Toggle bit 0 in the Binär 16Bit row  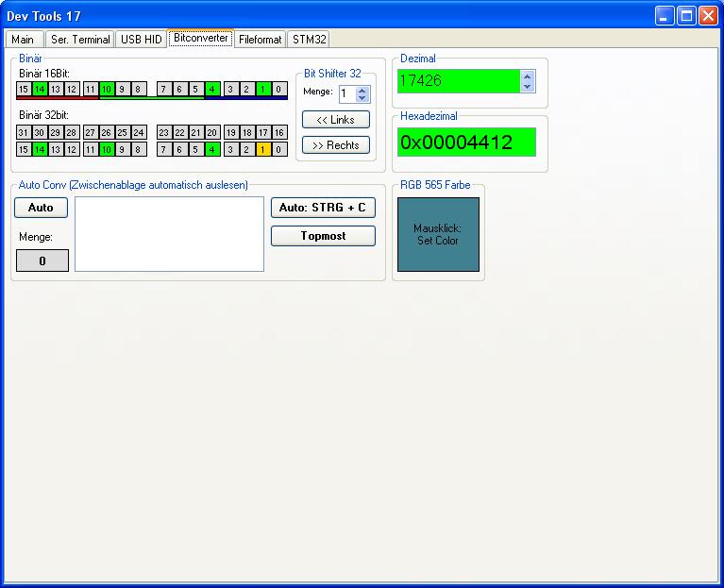(278, 90)
